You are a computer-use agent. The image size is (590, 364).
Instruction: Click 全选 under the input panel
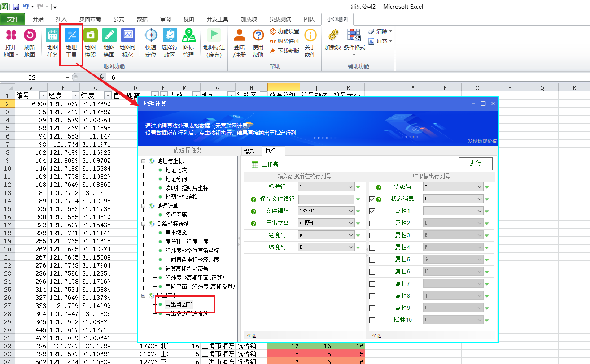click(x=252, y=335)
